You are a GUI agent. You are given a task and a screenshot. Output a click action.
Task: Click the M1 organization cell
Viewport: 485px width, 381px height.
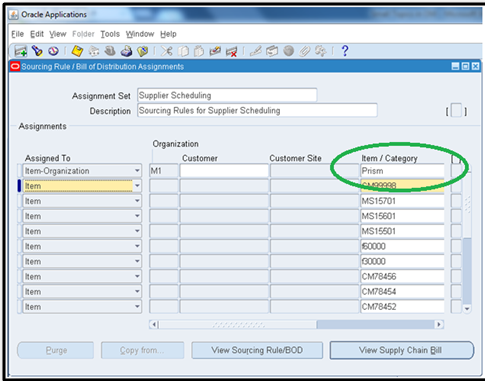point(164,171)
